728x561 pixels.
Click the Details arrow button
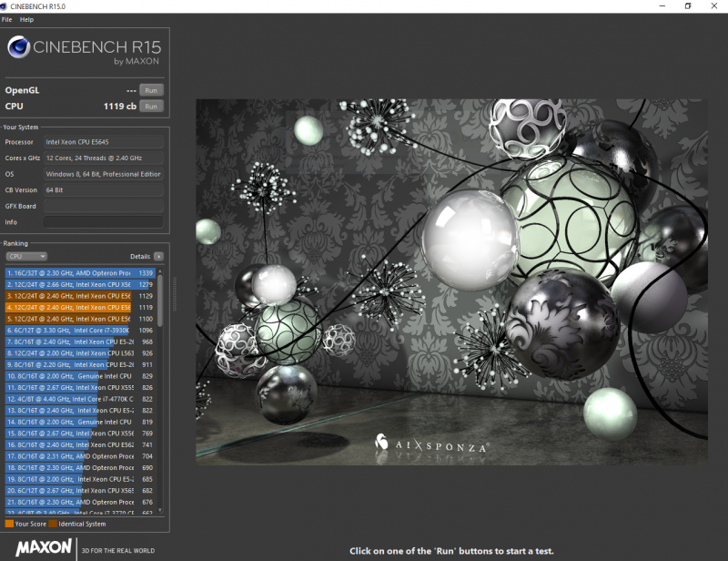tap(158, 257)
